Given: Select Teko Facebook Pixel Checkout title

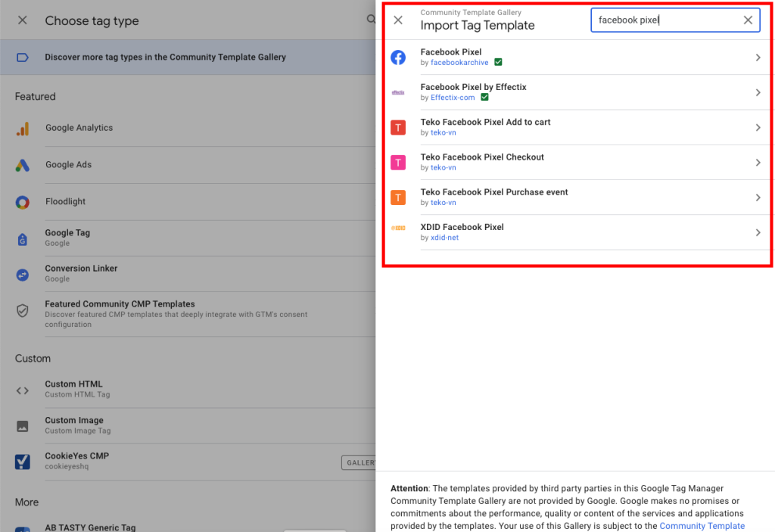Looking at the screenshot, I should pos(482,157).
